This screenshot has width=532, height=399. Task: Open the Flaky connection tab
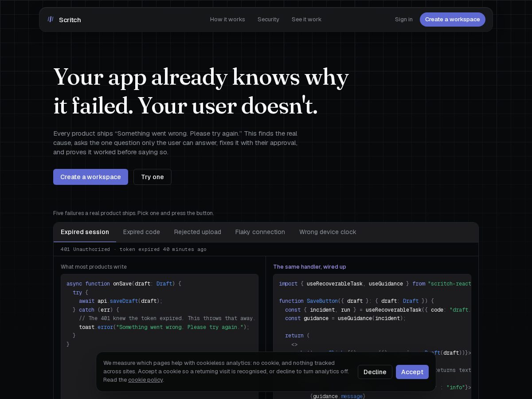click(260, 232)
